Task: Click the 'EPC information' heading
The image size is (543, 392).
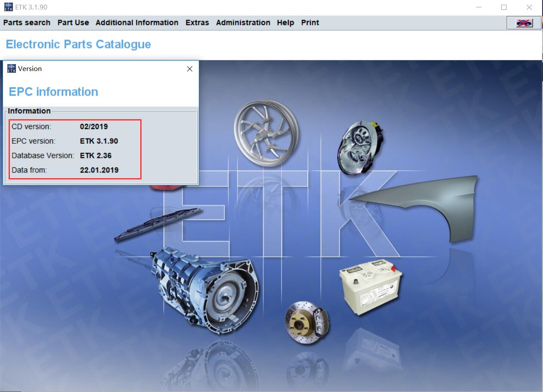Action: click(53, 92)
